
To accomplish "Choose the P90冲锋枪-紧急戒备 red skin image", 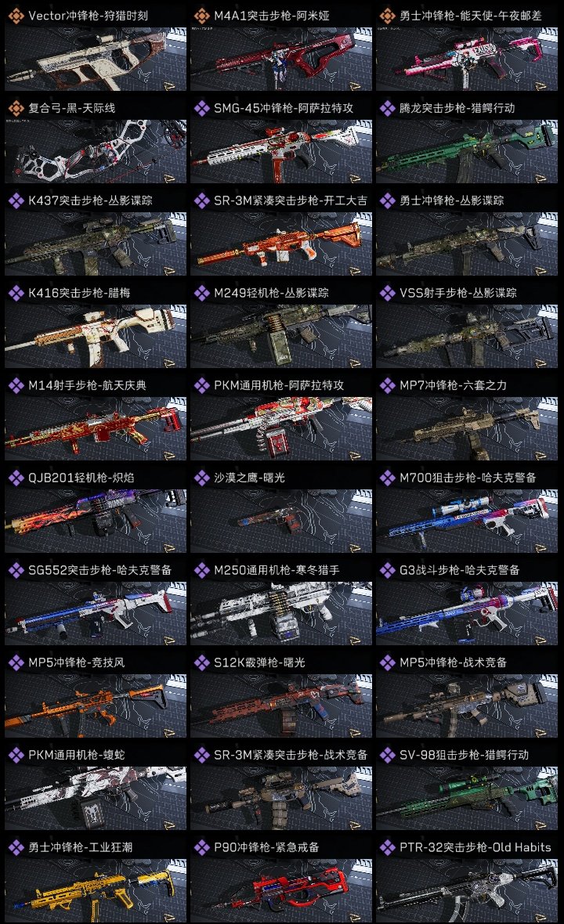I will (281, 890).
